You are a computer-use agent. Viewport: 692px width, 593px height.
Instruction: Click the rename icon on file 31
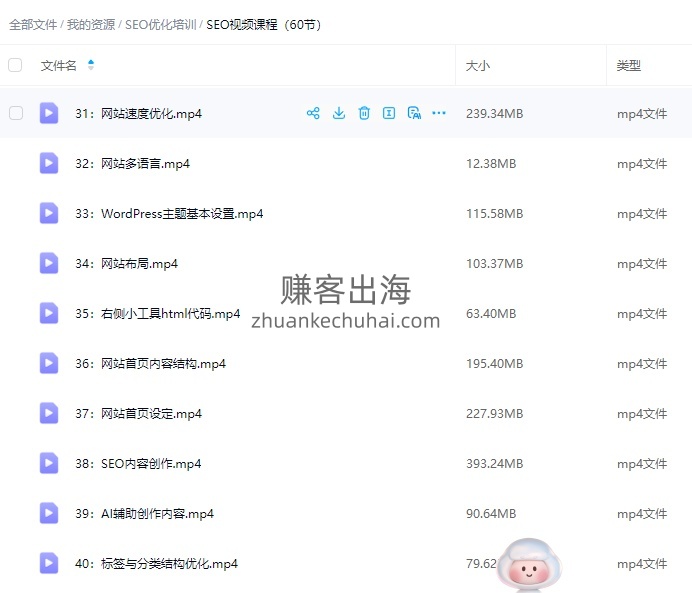389,113
